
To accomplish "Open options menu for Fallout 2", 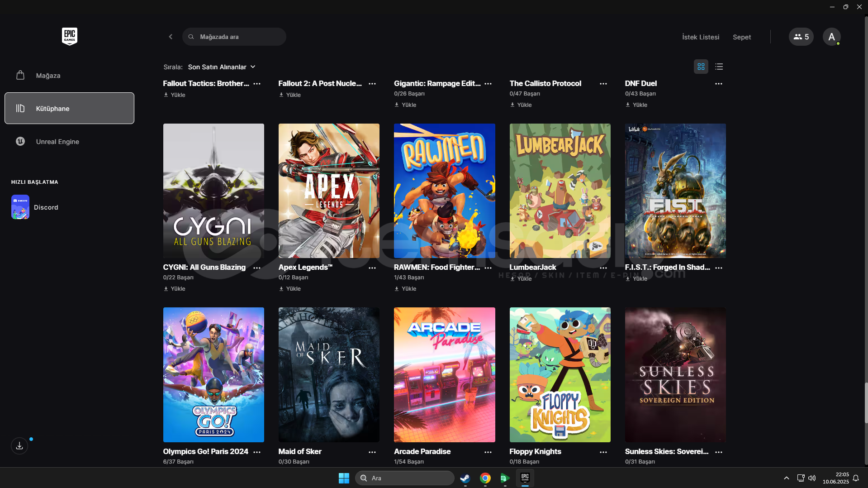I will (x=372, y=84).
